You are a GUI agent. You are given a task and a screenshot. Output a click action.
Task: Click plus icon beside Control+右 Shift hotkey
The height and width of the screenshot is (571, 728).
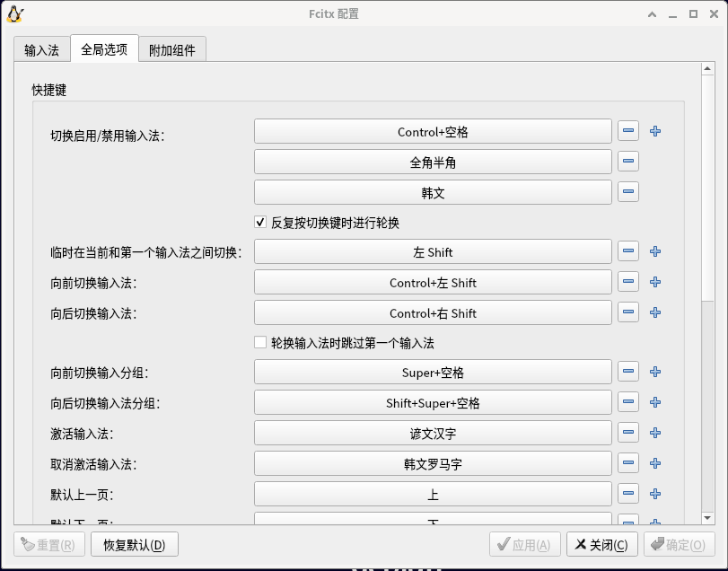coord(655,312)
